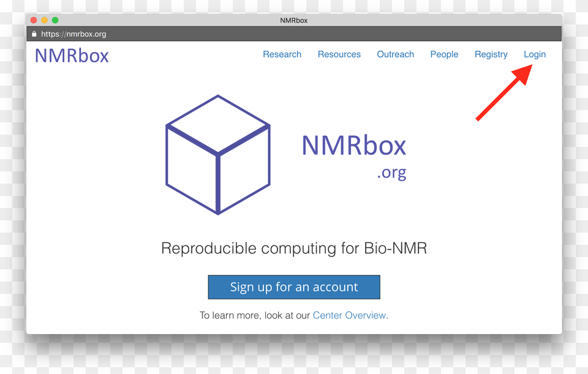Go home via the top-left NMRbox brand
This screenshot has height=374, width=588.
click(72, 56)
